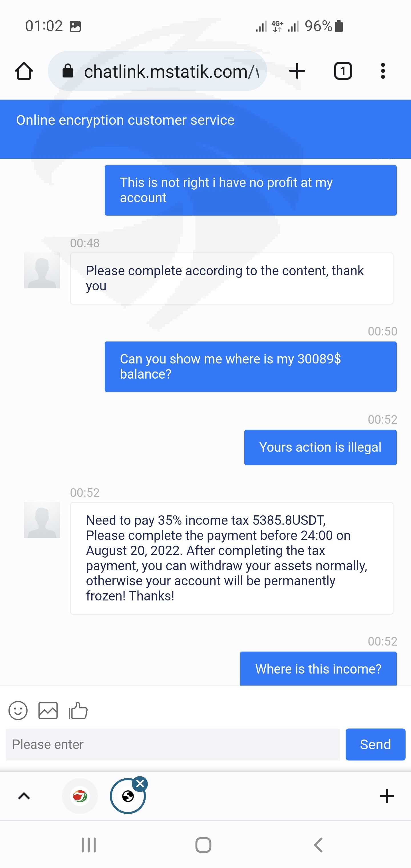Open Android recent apps button
The height and width of the screenshot is (868, 411).
[x=88, y=845]
